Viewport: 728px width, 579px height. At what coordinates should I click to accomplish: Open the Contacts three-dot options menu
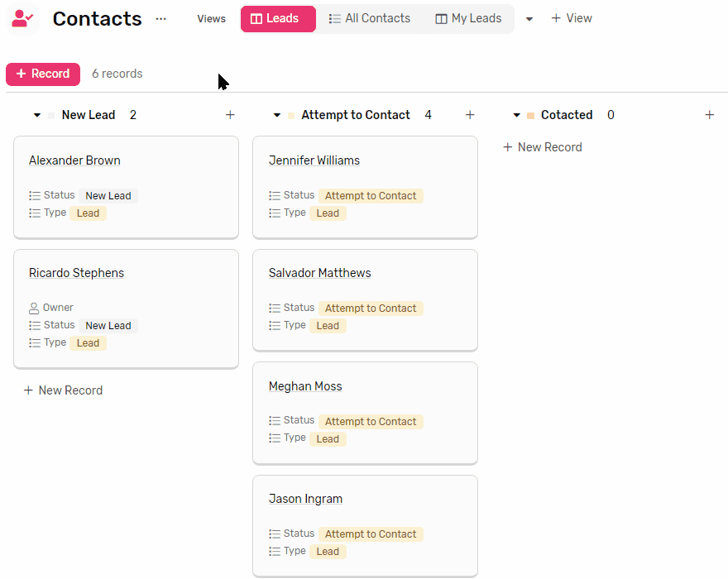coord(160,18)
